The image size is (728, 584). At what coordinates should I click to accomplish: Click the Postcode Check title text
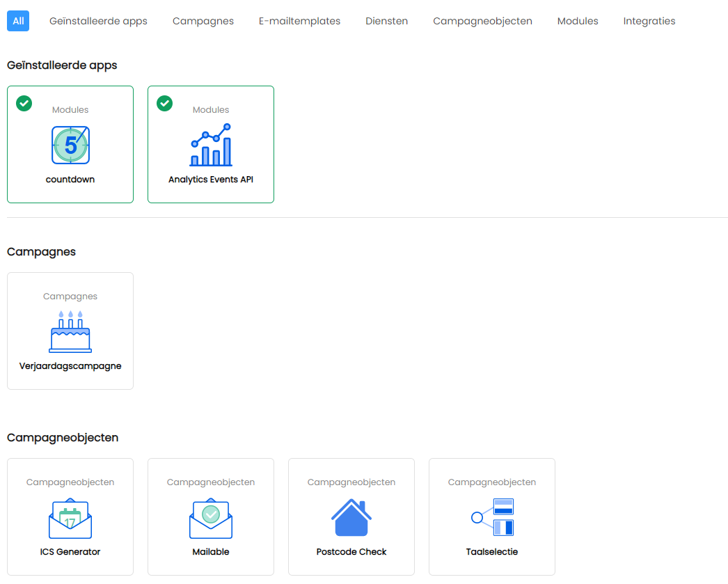point(351,552)
